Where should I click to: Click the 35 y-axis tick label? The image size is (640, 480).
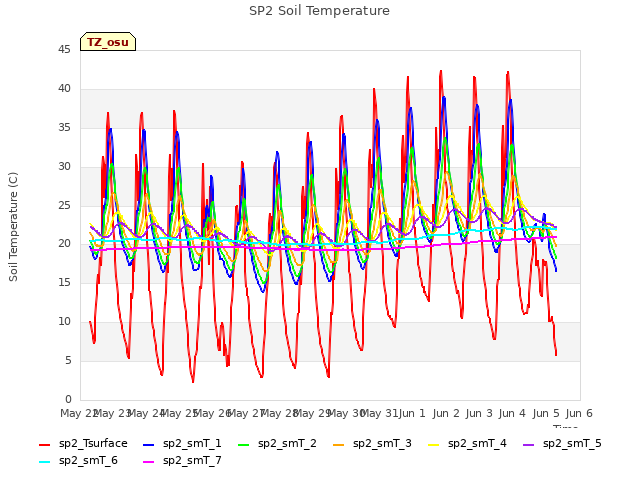(x=64, y=128)
